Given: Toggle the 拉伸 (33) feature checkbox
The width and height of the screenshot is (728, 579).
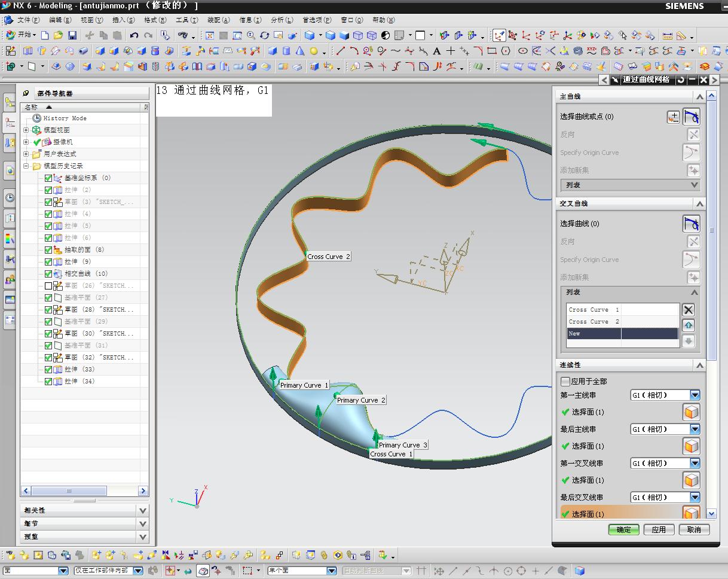Looking at the screenshot, I should pos(48,369).
